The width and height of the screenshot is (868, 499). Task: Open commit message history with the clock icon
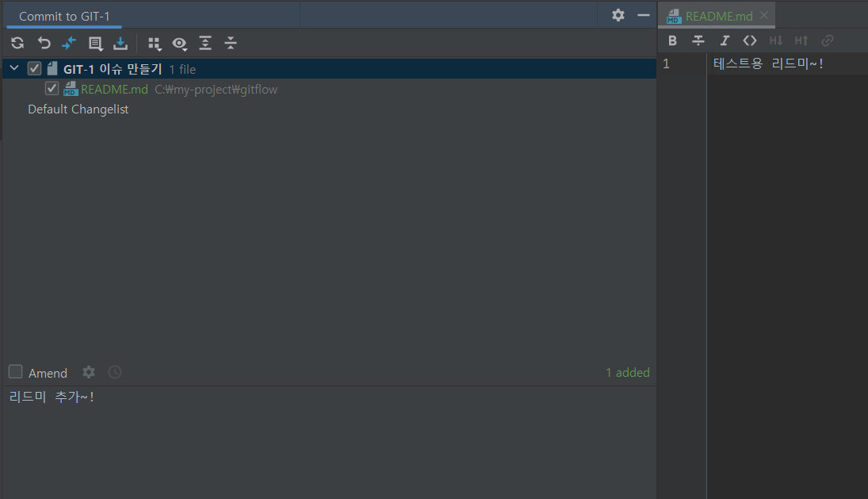point(114,372)
